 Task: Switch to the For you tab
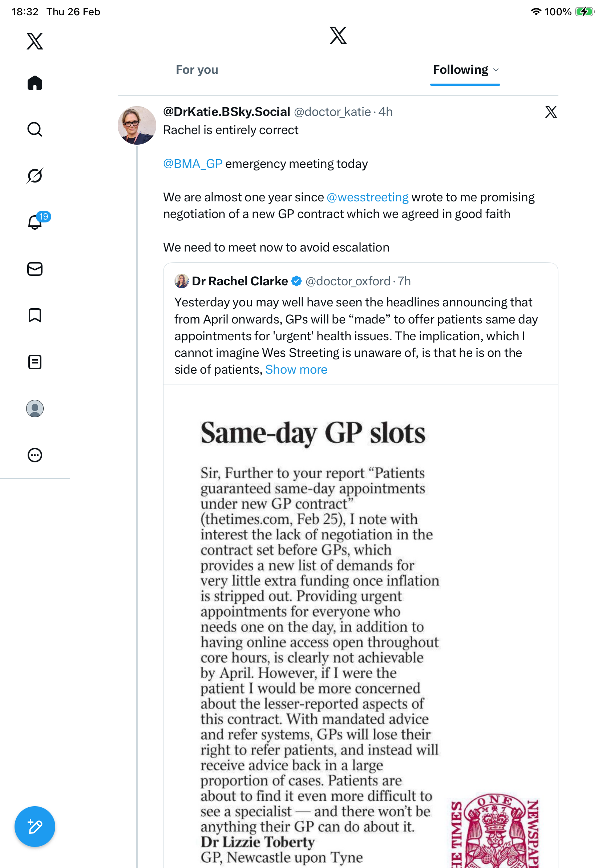(197, 70)
